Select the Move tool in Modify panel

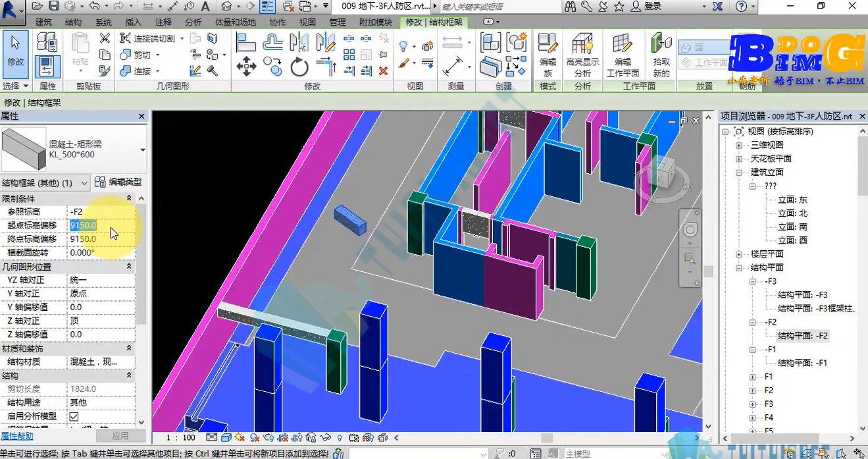point(246,66)
